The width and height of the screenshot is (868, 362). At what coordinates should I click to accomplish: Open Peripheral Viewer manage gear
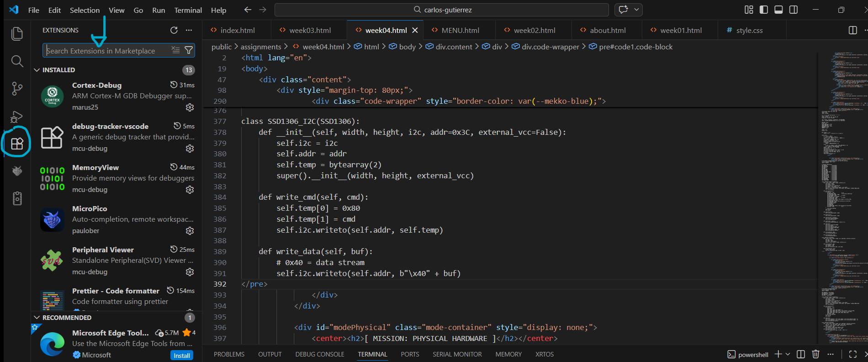190,272
